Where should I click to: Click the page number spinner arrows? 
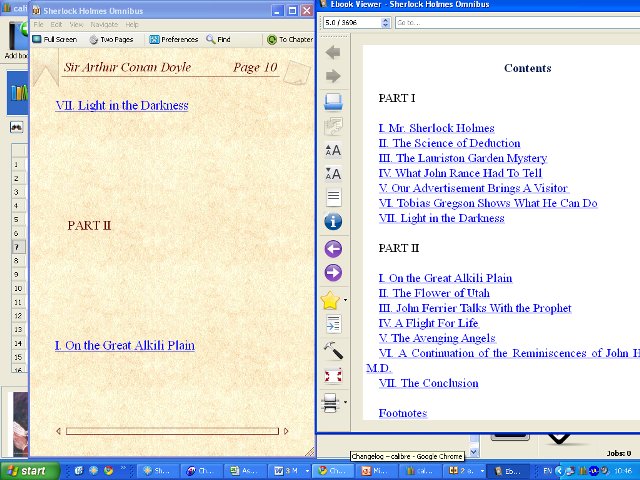point(385,22)
